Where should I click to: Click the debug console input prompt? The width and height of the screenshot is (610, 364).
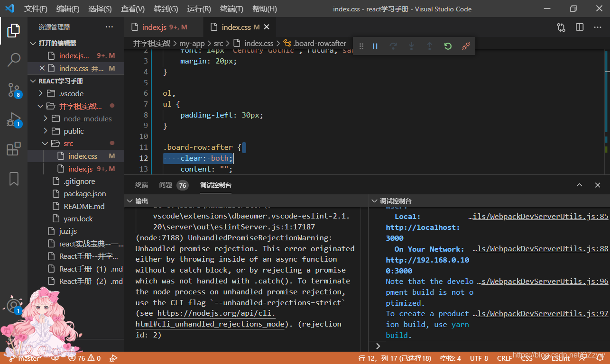489,346
